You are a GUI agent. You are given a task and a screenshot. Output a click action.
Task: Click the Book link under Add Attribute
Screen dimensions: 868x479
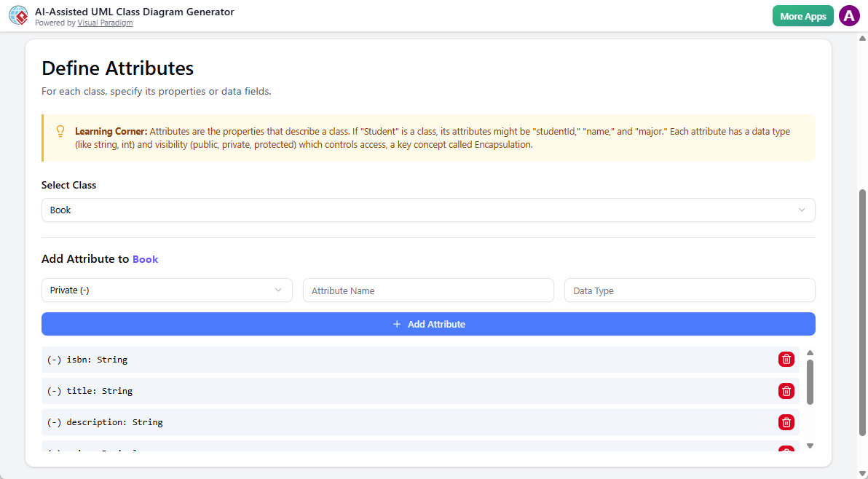point(145,259)
